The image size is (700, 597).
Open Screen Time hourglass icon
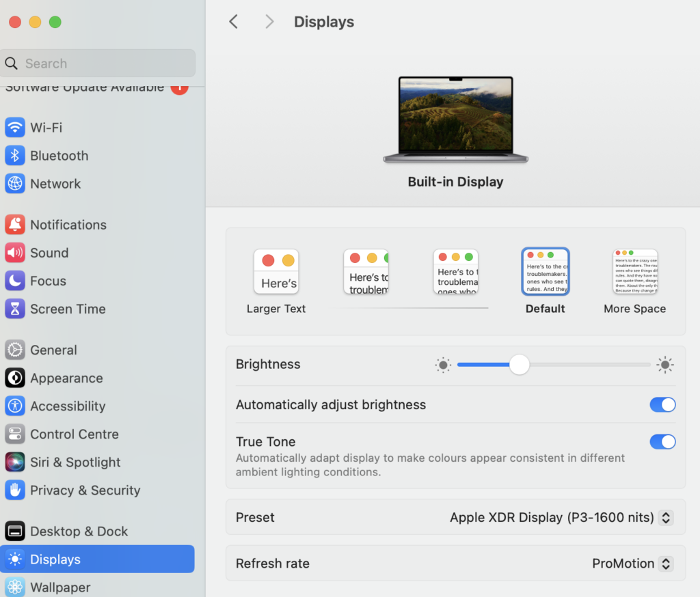14,309
